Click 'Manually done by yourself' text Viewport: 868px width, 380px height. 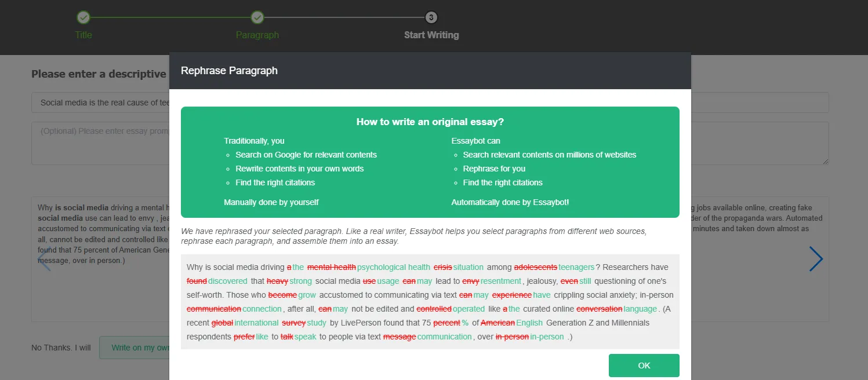(271, 202)
